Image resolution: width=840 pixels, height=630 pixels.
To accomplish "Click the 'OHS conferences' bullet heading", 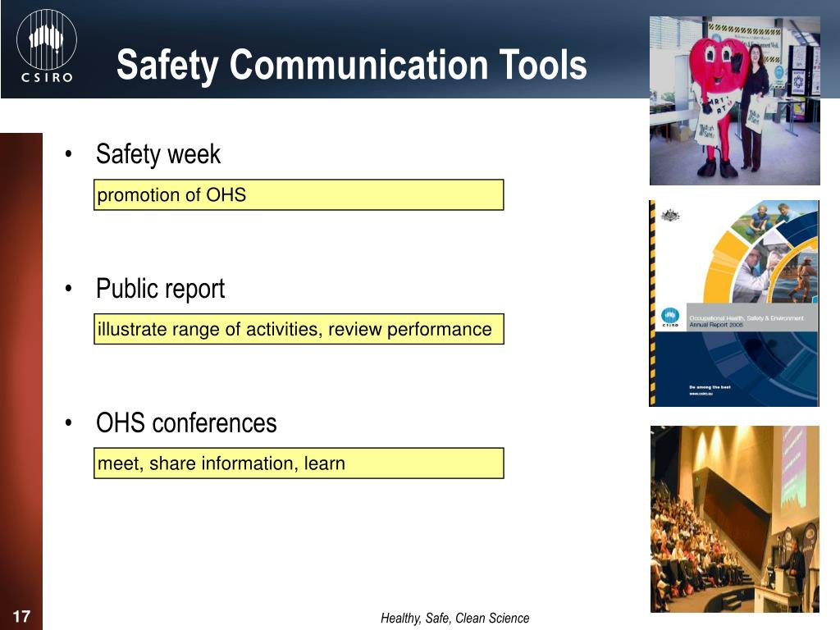I will (186, 422).
